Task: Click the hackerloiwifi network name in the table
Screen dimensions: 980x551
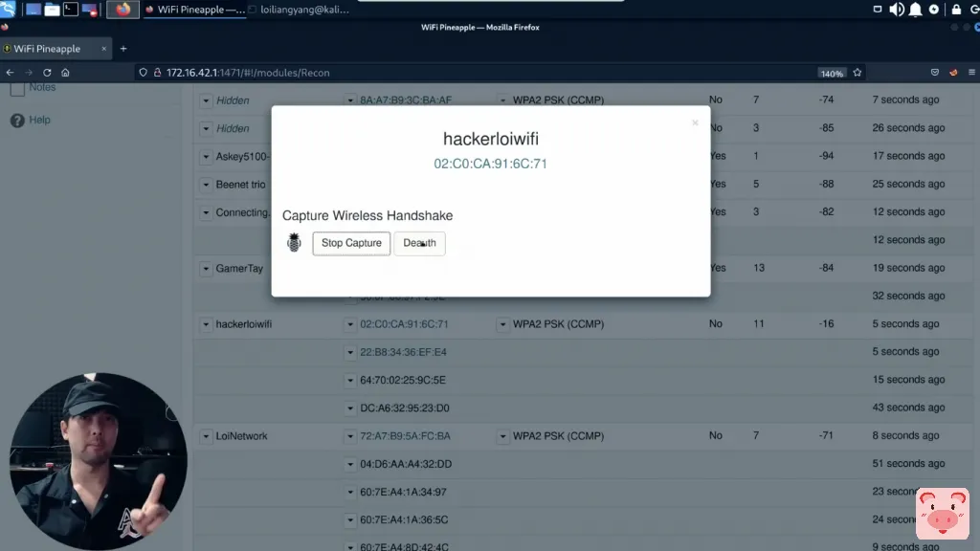Action: (x=244, y=324)
